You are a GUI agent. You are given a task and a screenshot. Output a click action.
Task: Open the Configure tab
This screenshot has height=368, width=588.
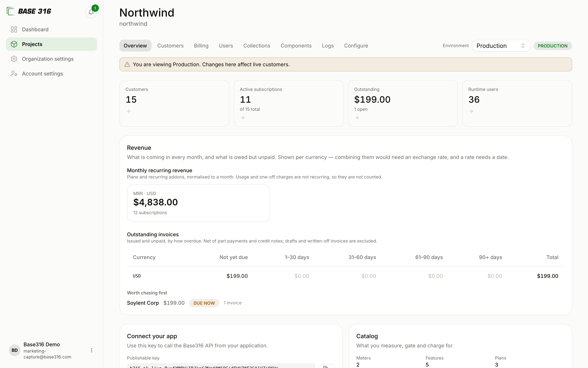click(x=356, y=46)
